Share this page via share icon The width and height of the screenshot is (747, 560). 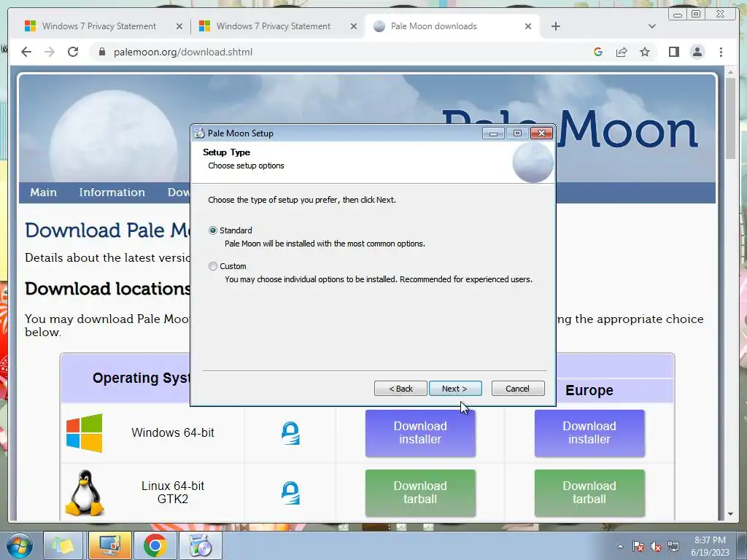622,52
